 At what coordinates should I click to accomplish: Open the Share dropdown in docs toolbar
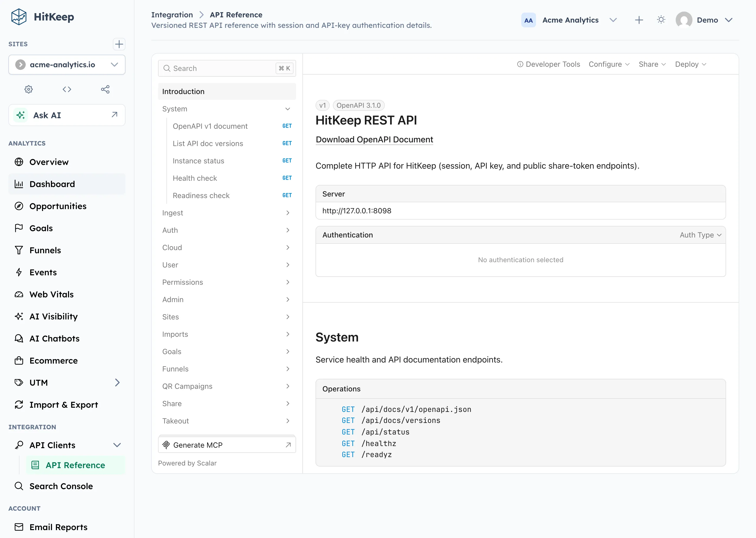tap(652, 64)
